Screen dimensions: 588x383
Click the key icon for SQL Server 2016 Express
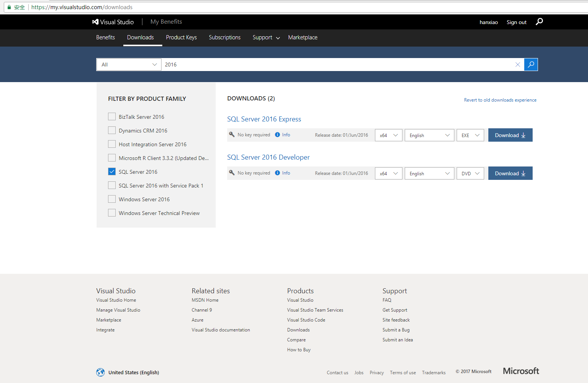(x=232, y=134)
